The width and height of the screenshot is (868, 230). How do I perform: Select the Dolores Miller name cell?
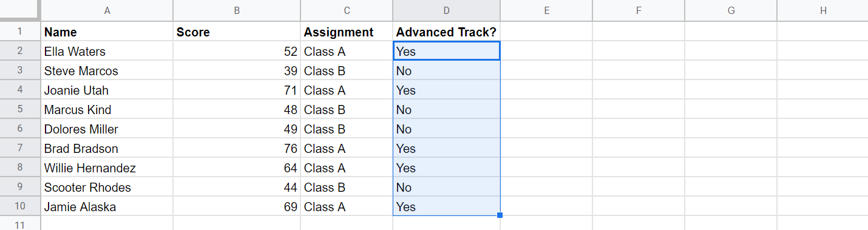107,129
